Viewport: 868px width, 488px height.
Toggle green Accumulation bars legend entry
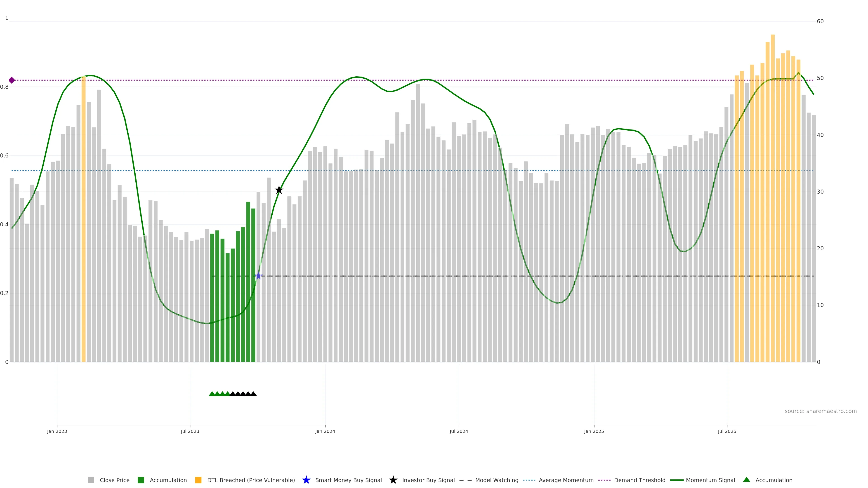pyautogui.click(x=168, y=480)
